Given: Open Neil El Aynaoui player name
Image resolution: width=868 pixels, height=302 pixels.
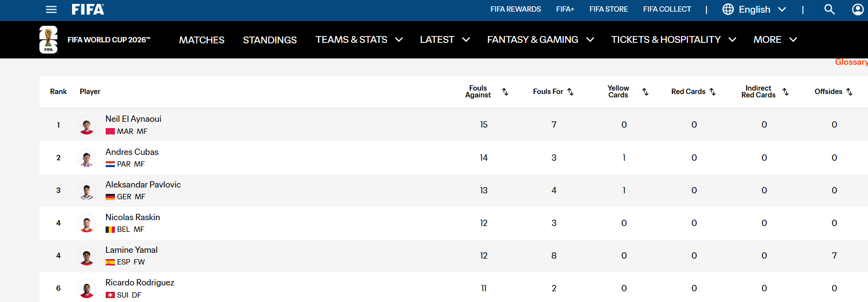Looking at the screenshot, I should point(133,119).
